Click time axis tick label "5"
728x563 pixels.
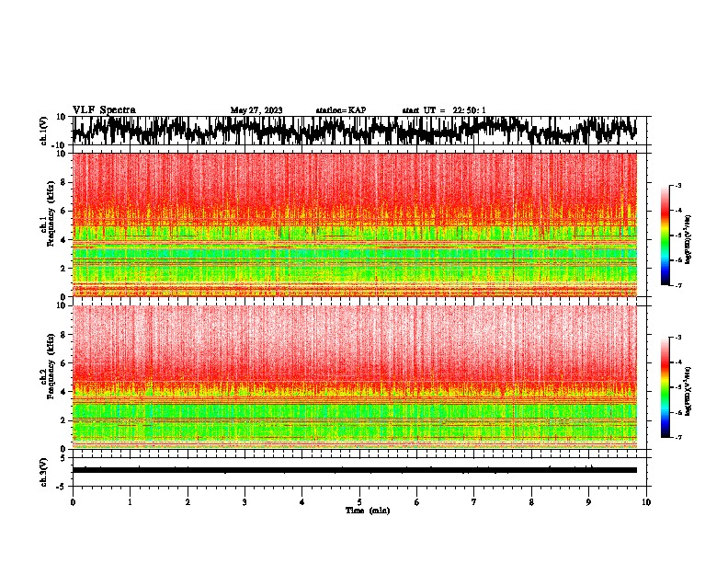tap(359, 502)
